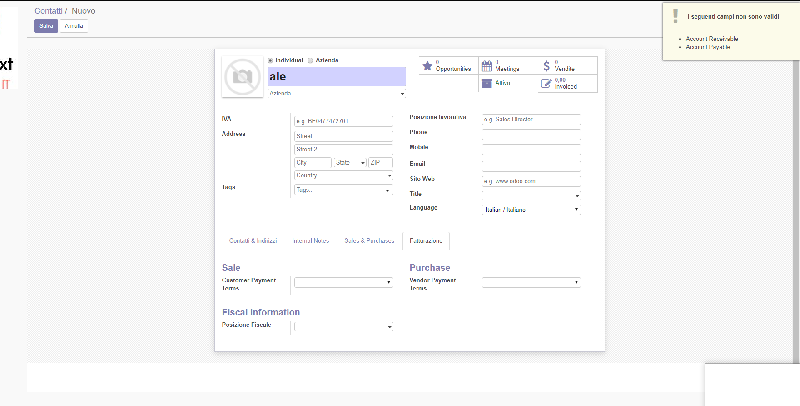This screenshot has height=406, width=800.
Task: Click the Attivo archive box icon
Action: tap(487, 83)
